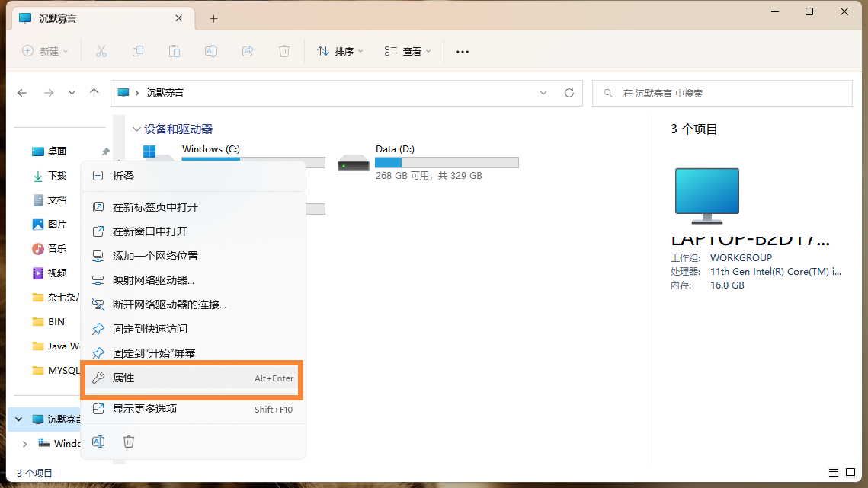
Task: Unpin Desktop with its pin icon
Action: pos(105,151)
